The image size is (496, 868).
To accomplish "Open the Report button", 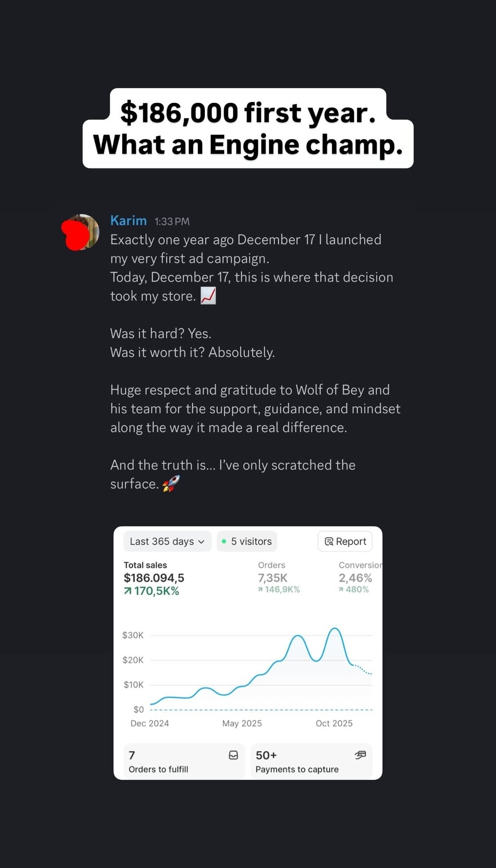I will (x=345, y=542).
